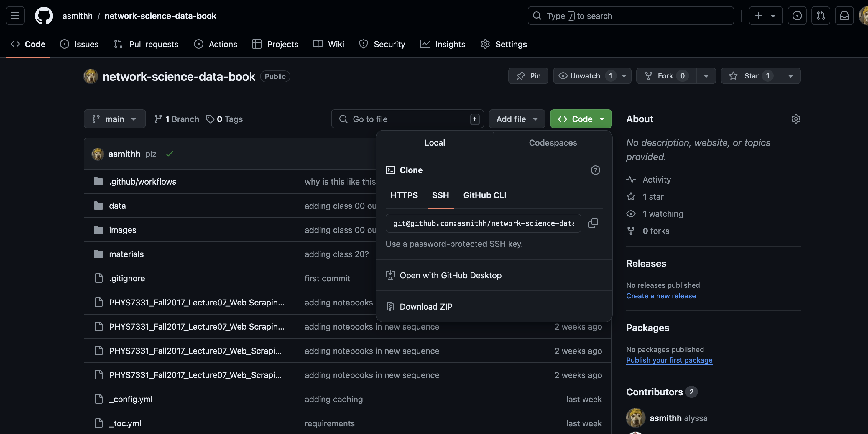Switch to the Codespaces tab
The height and width of the screenshot is (434, 868).
coord(553,142)
